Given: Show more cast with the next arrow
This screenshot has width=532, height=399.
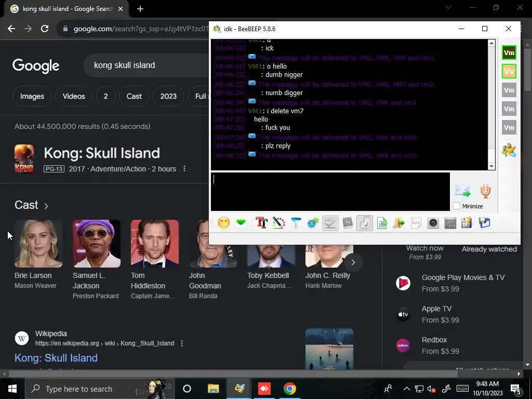Looking at the screenshot, I should click(353, 262).
